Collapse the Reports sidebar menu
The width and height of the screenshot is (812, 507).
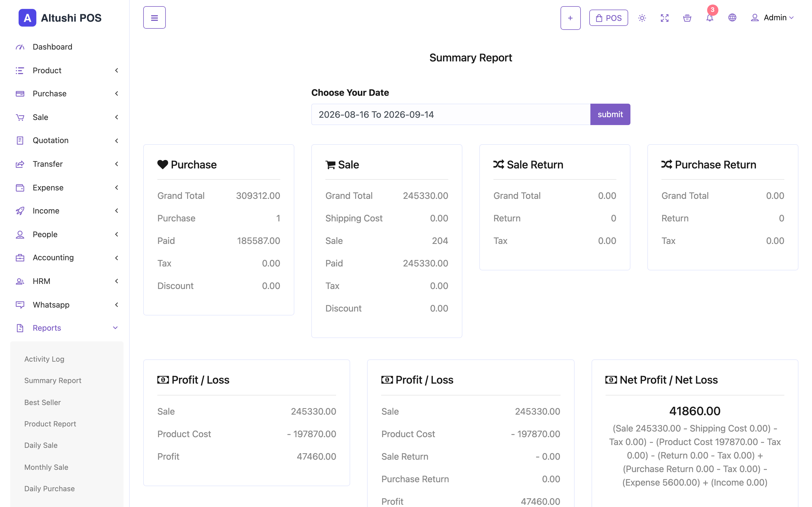pyautogui.click(x=67, y=328)
